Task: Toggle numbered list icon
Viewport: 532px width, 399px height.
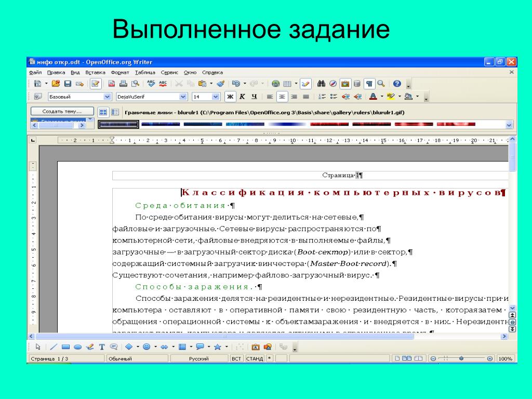Action: [322, 97]
